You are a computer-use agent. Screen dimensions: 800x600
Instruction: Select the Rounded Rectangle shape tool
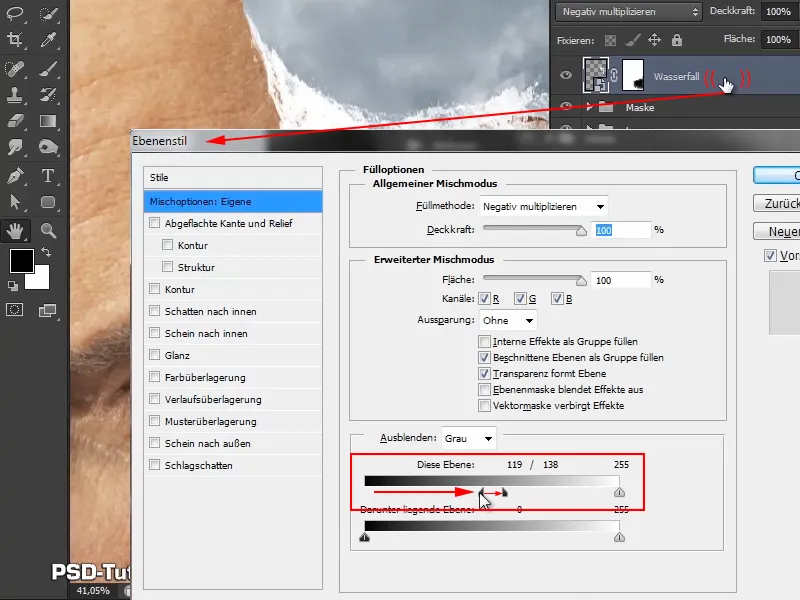[48, 202]
